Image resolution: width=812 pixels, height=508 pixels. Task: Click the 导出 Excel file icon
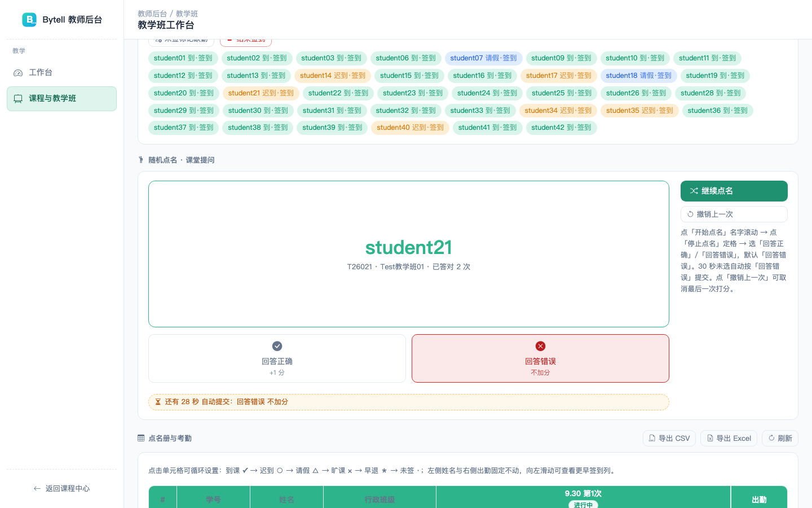click(710, 438)
